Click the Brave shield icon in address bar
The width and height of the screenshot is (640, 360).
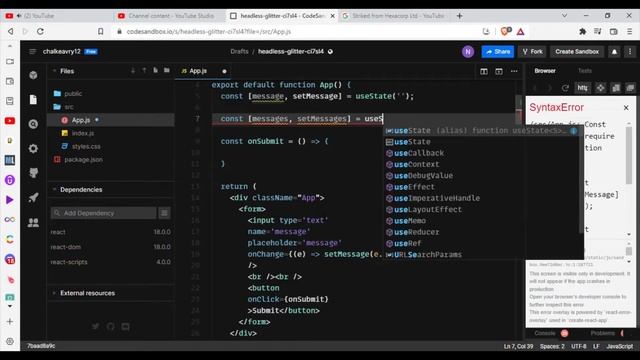(x=506, y=31)
